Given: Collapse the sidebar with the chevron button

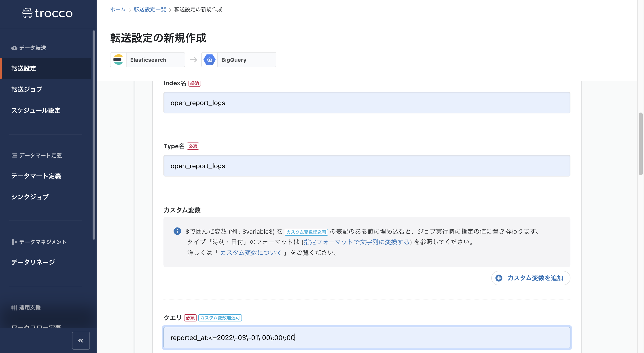Looking at the screenshot, I should [x=80, y=340].
